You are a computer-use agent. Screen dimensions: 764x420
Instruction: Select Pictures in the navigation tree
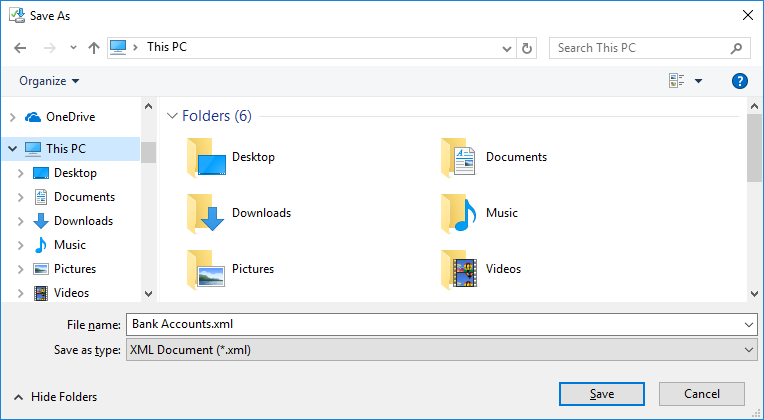(x=75, y=269)
